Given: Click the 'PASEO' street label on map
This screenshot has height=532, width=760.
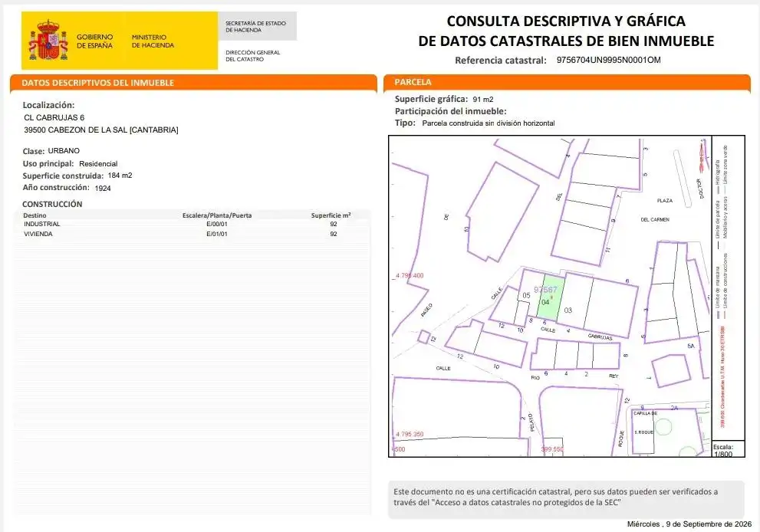Looking at the screenshot, I should (x=426, y=310).
